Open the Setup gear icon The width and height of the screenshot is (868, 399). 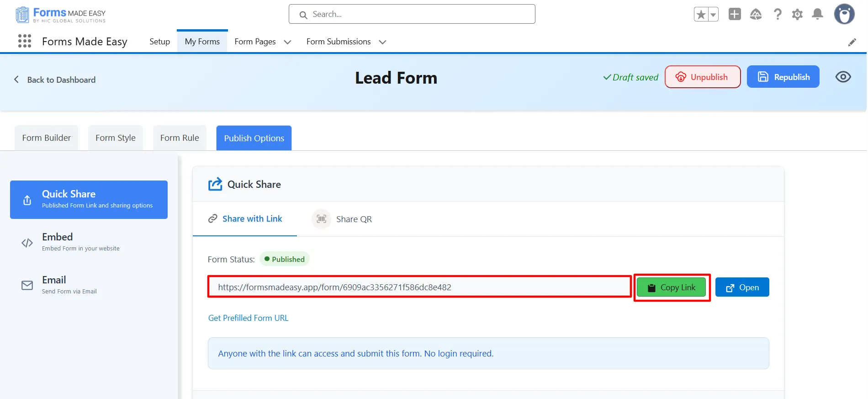click(797, 14)
